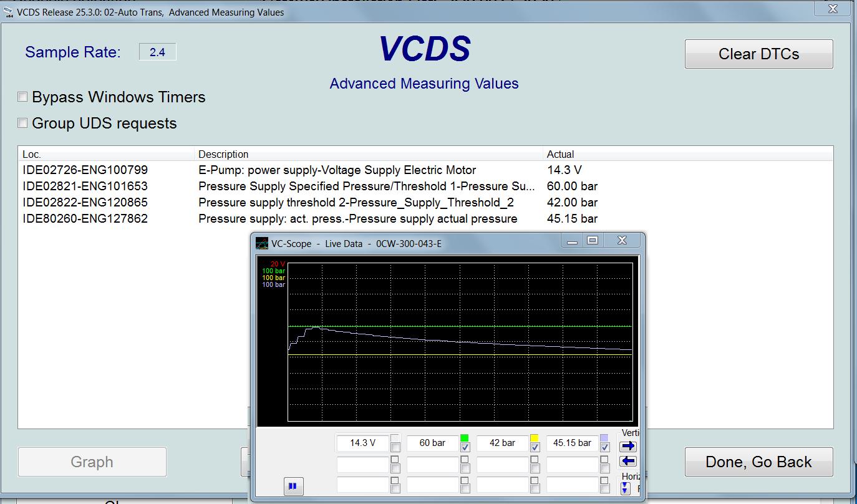Click E-Pump power supply voltage description
This screenshot has height=504, width=857.
(x=337, y=170)
